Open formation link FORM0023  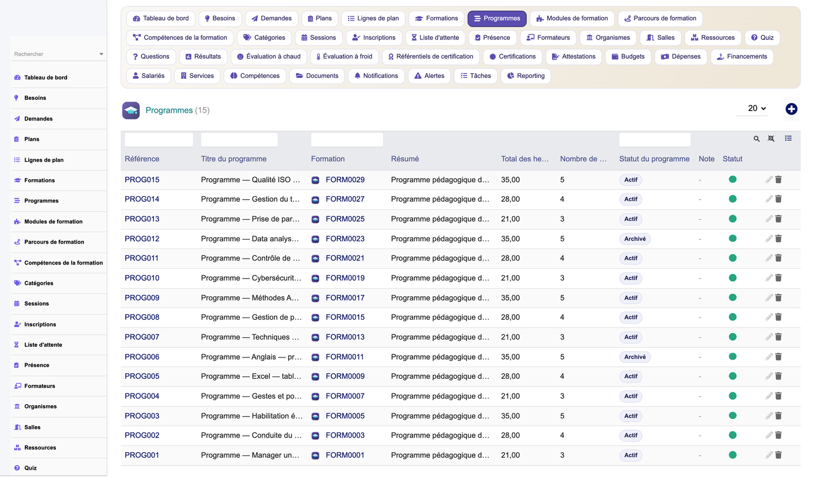[345, 239]
